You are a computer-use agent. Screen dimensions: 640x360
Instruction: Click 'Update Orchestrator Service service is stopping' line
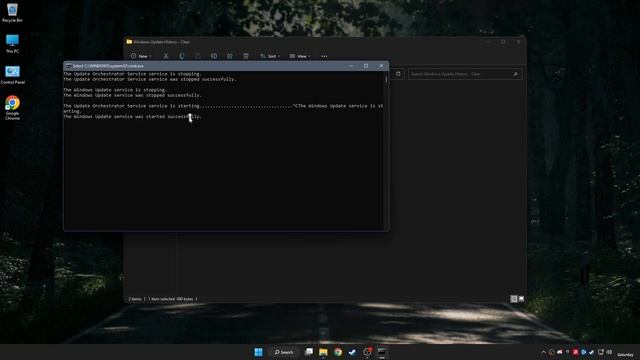(132, 74)
